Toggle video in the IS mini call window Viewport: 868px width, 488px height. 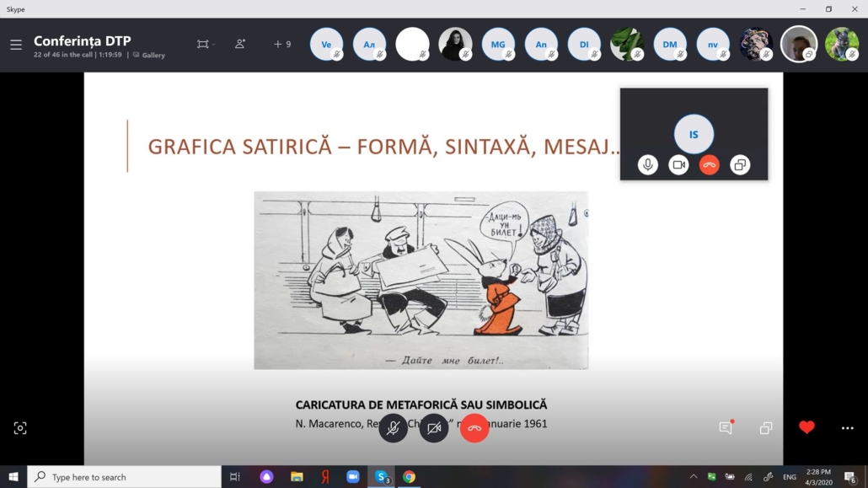[x=678, y=164]
